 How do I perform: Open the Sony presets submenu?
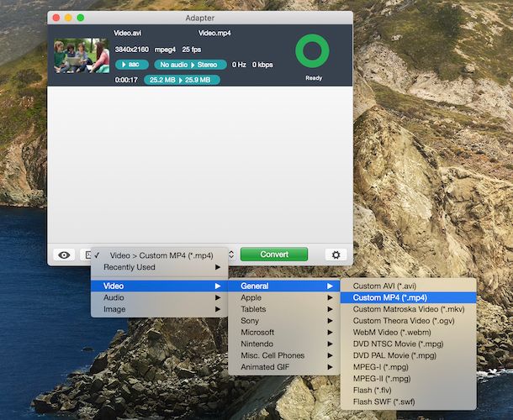[284, 321]
